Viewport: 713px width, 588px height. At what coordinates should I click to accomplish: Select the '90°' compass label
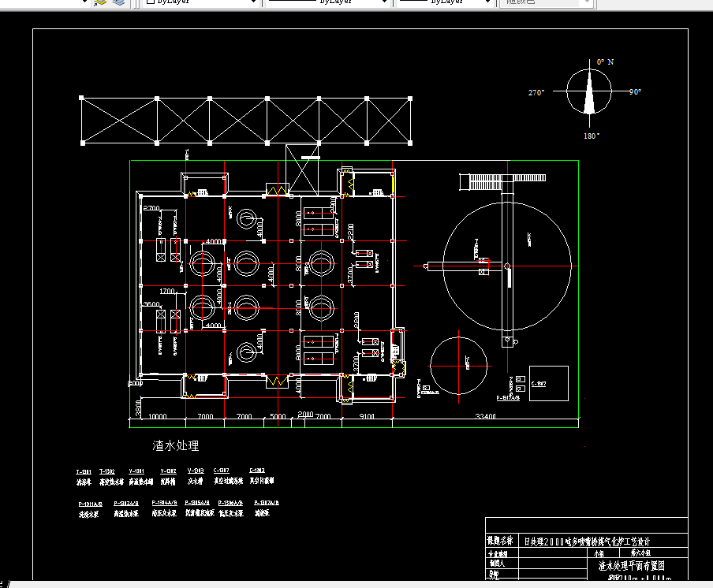635,91
